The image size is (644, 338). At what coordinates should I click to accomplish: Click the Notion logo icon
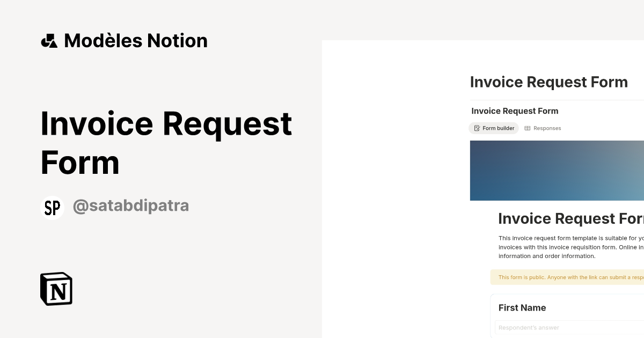(56, 289)
